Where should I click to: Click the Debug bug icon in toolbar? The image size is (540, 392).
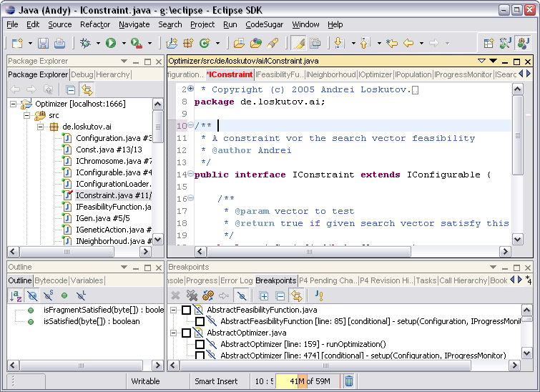tap(86, 44)
